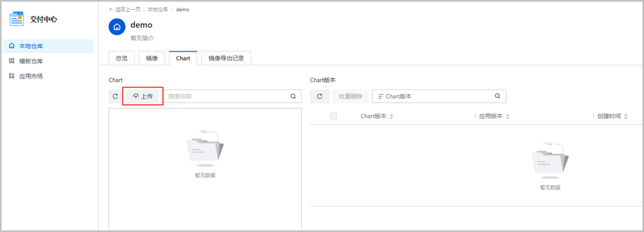Open 应用市场 in the sidebar
Image resolution: width=644 pixels, height=232 pixels.
point(31,76)
